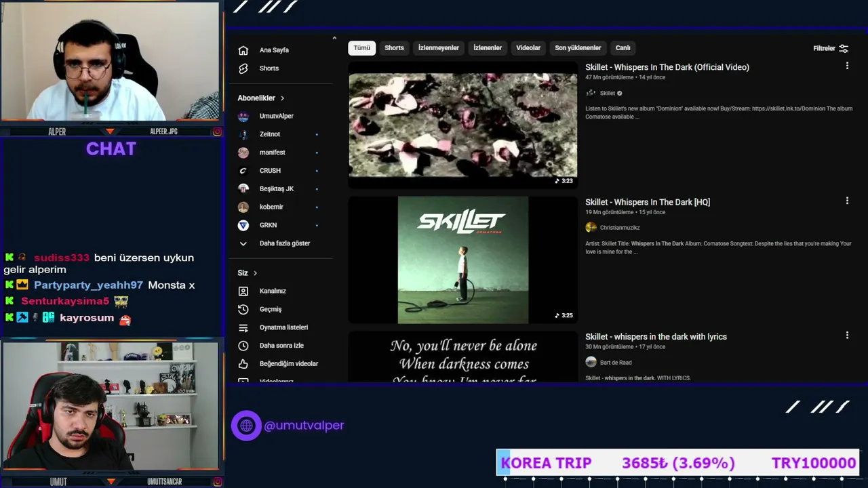Play the Skillet Comatose album cover thumbnail
868x488 pixels.
point(462,260)
